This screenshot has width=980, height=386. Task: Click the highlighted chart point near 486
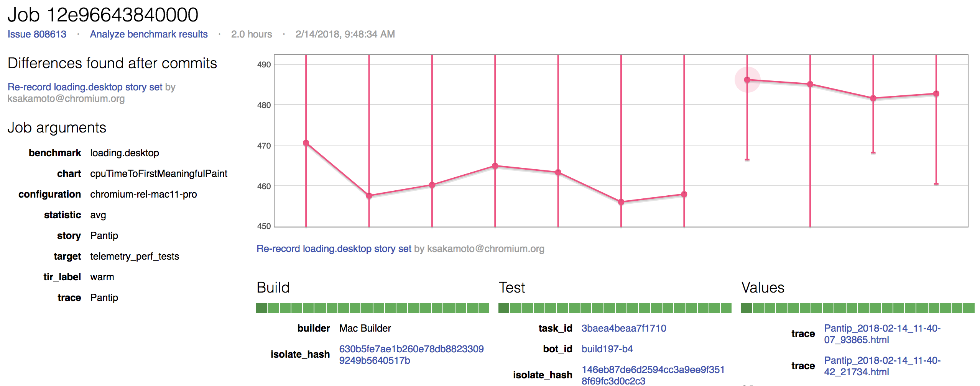point(747,80)
